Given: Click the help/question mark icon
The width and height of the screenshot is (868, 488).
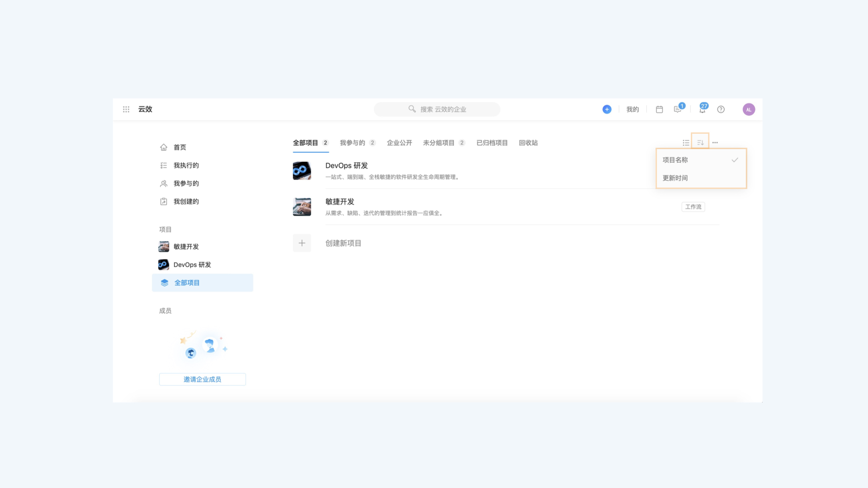Looking at the screenshot, I should (721, 109).
